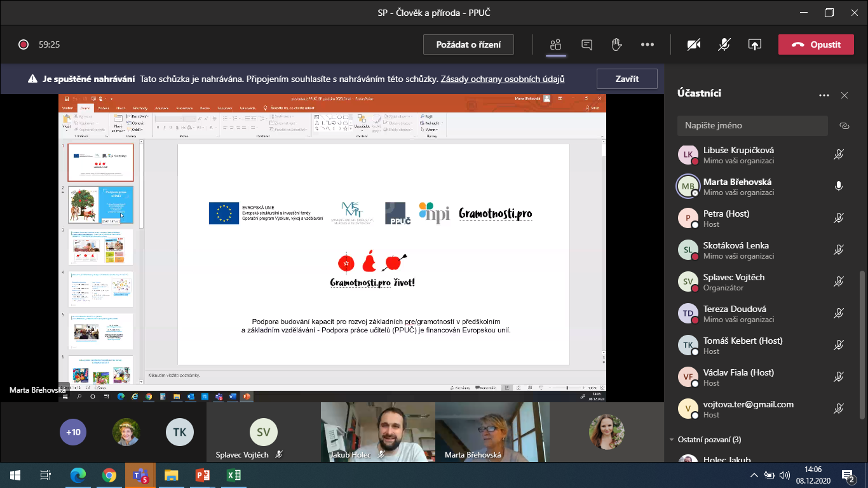Leave the meeting with Opustit
Viewport: 868px width, 488px height.
coord(816,44)
